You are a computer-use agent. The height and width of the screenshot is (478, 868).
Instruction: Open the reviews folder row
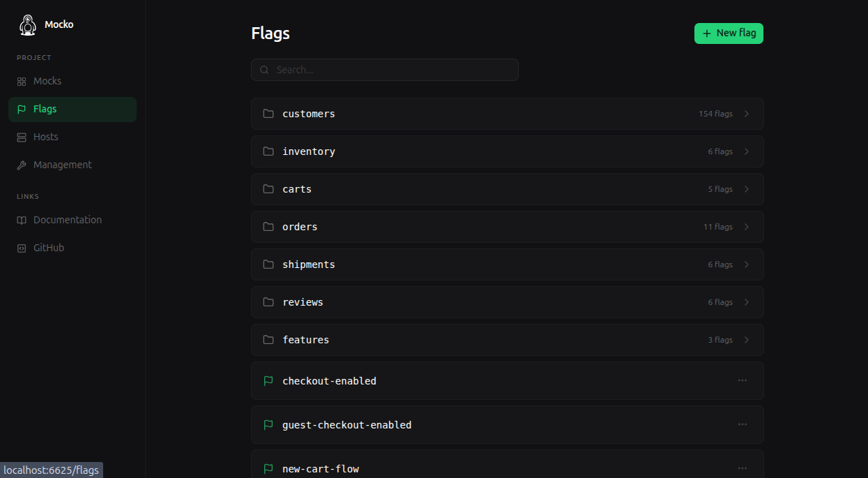508,302
